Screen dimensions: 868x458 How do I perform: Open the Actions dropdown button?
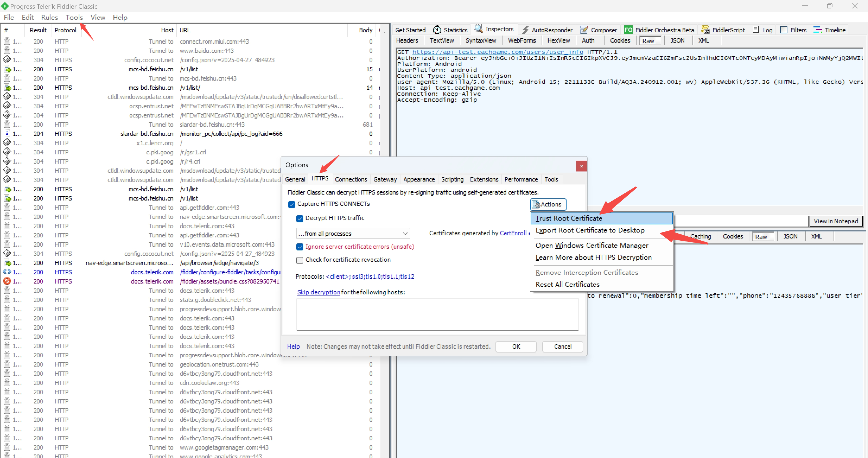pyautogui.click(x=548, y=204)
